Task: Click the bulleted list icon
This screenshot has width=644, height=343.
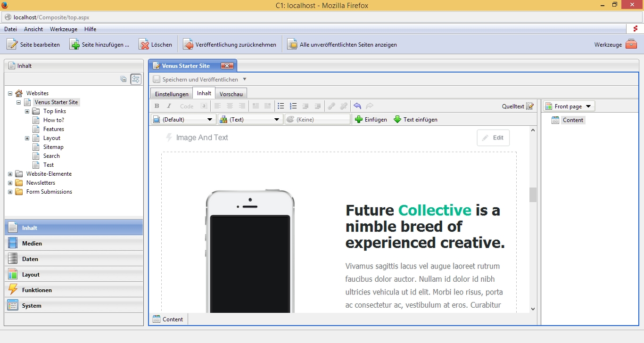Action: click(x=281, y=106)
